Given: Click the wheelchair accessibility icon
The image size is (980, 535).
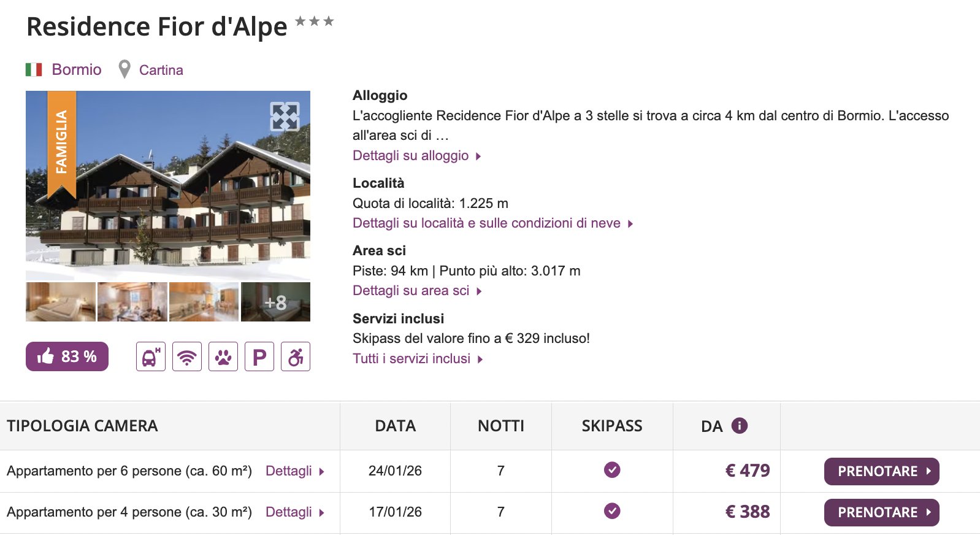Looking at the screenshot, I should tap(296, 356).
